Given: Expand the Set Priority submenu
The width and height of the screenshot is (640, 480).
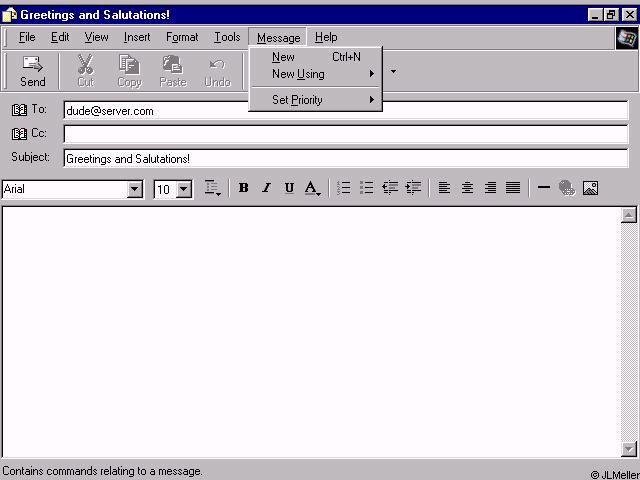Looking at the screenshot, I should [x=316, y=100].
